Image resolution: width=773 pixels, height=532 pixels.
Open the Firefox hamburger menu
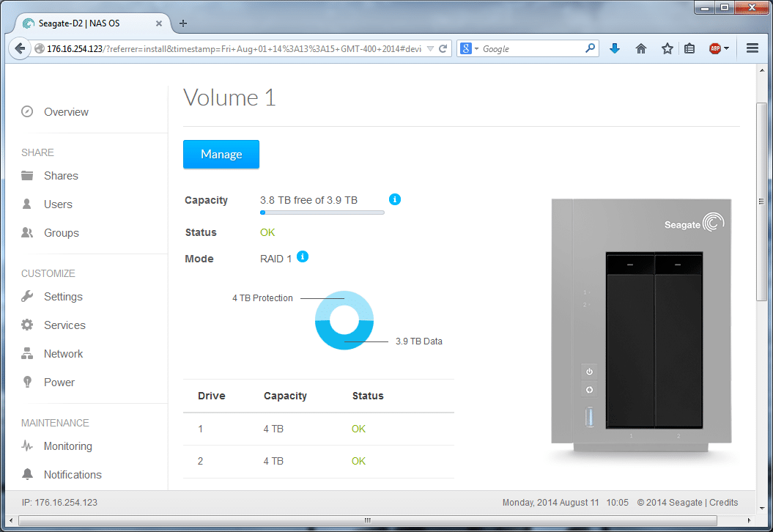tap(752, 48)
